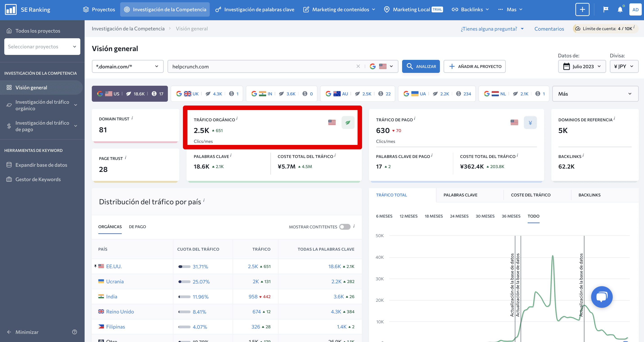Click the EE.UU. traffic share bar
Image resolution: width=644 pixels, height=342 pixels.
tap(184, 266)
